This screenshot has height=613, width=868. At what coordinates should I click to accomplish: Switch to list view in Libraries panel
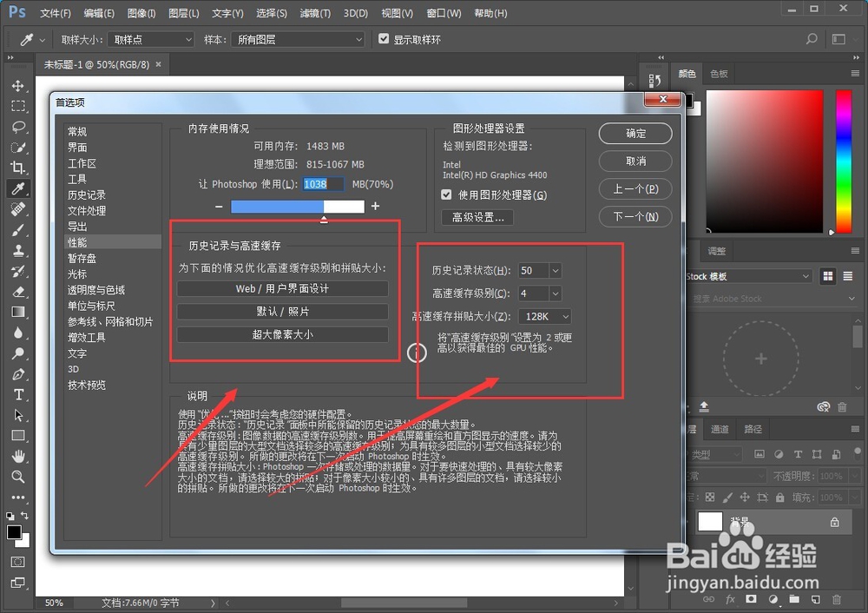[848, 276]
